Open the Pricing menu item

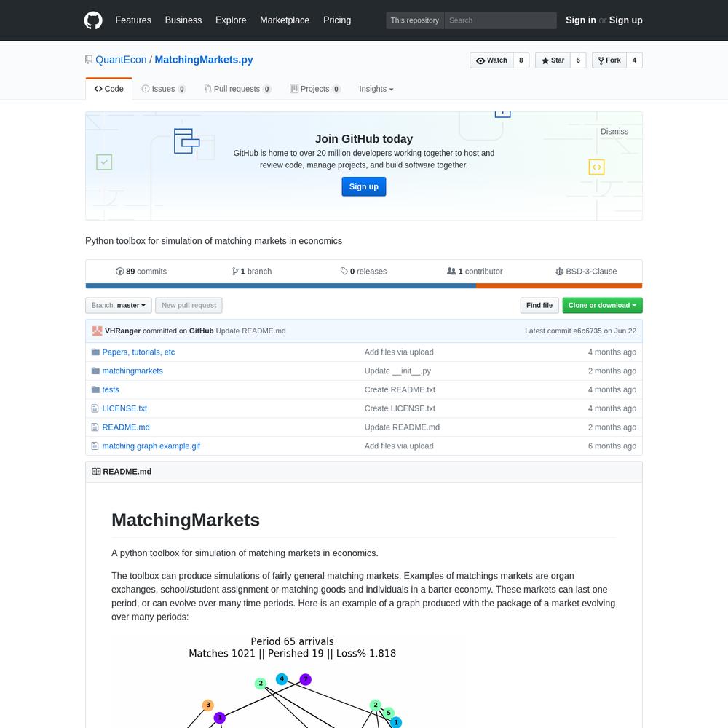click(337, 20)
